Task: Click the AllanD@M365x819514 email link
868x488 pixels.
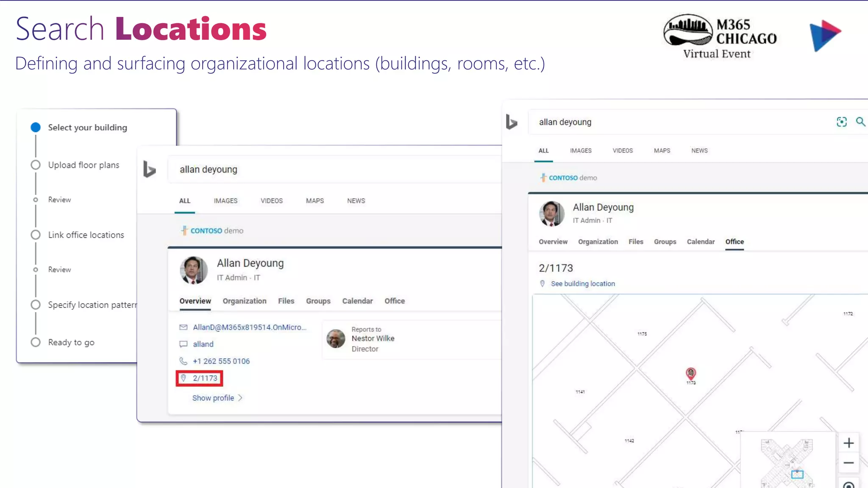Action: 249,327
